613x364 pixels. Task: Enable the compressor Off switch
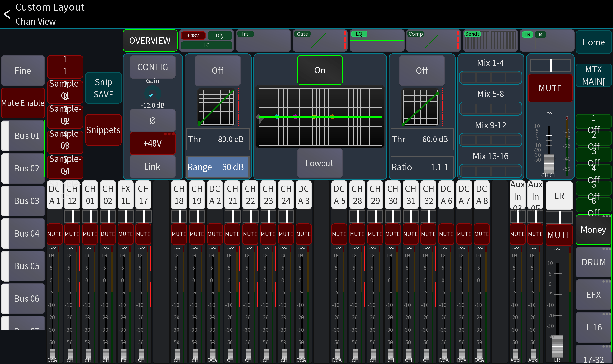coord(421,70)
